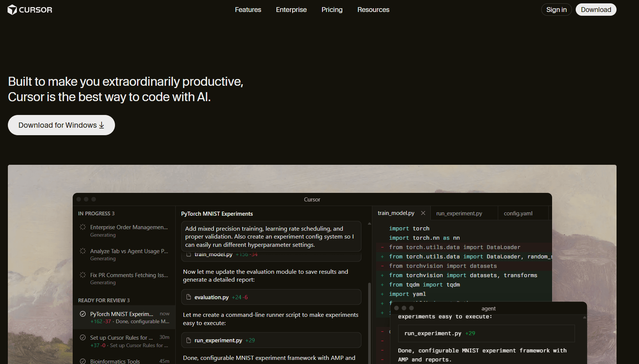Open the Resources navigation menu
This screenshot has height=364, width=639.
[373, 10]
